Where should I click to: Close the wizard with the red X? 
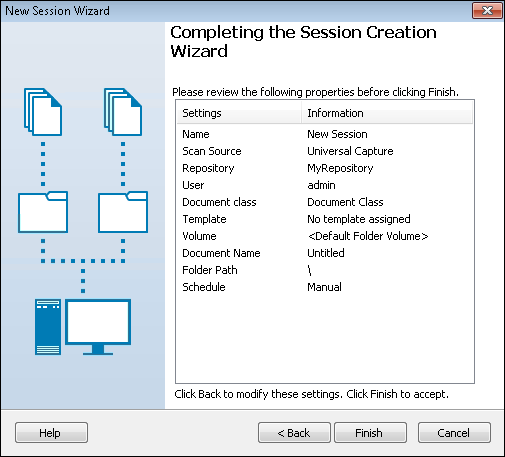[x=487, y=11]
